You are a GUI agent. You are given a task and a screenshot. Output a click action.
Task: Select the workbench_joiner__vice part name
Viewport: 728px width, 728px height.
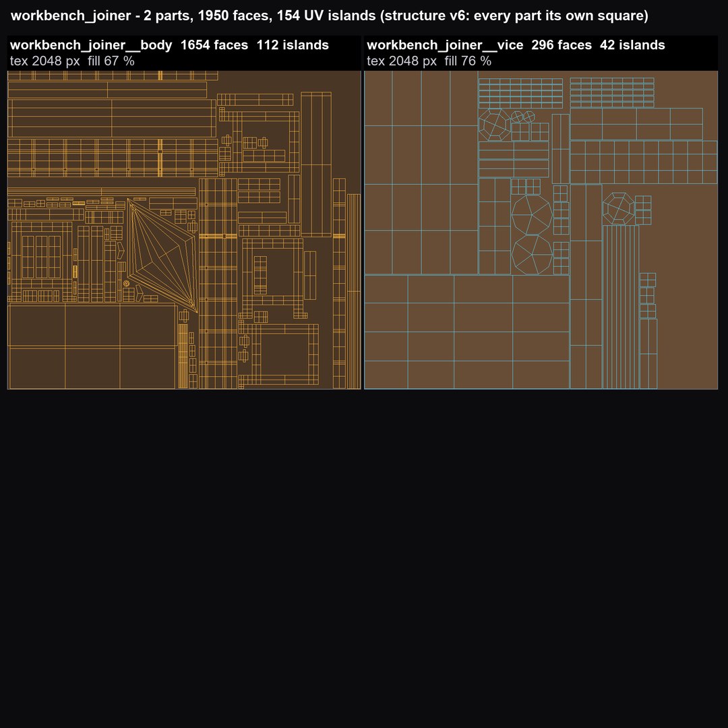(x=445, y=45)
